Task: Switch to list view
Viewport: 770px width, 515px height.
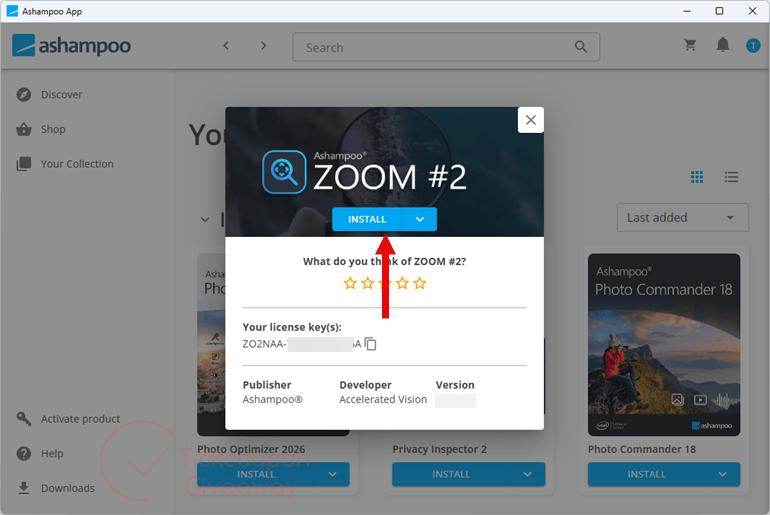Action: click(731, 177)
